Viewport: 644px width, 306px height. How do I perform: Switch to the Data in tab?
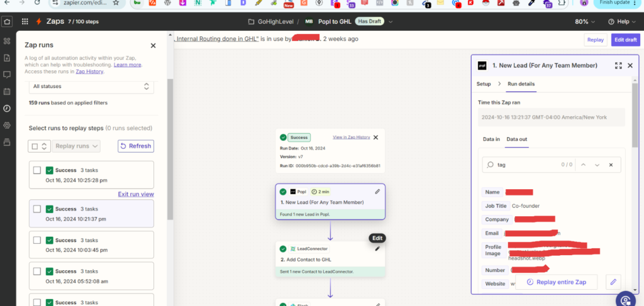click(x=491, y=139)
